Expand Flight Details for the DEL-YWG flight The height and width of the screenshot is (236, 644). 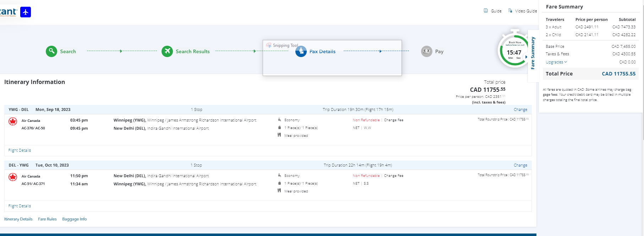20,206
